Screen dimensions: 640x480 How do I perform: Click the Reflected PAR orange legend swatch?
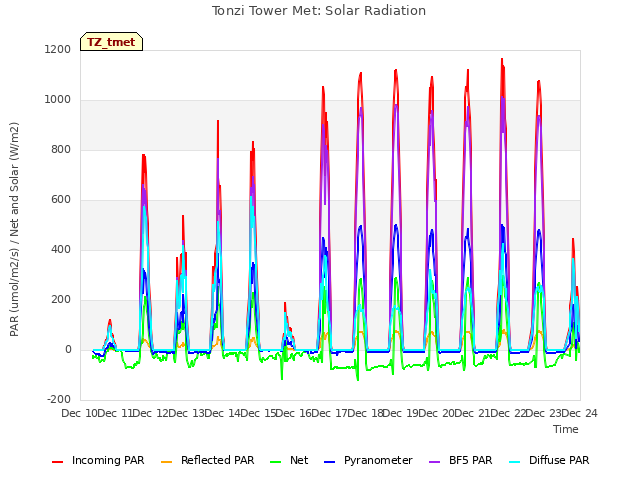167,462
